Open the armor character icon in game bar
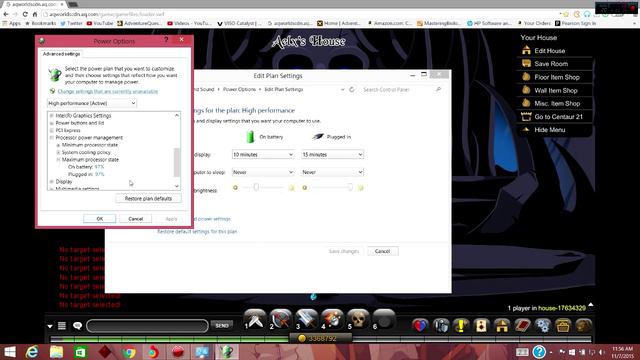The height and width of the screenshot is (360, 640). [441, 326]
